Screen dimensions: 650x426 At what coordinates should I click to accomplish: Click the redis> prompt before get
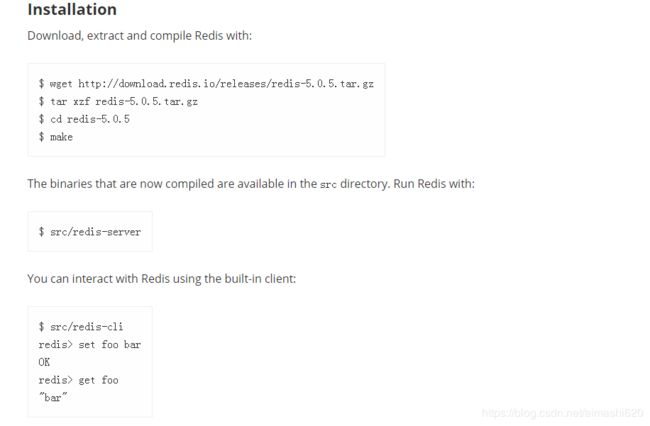point(53,380)
